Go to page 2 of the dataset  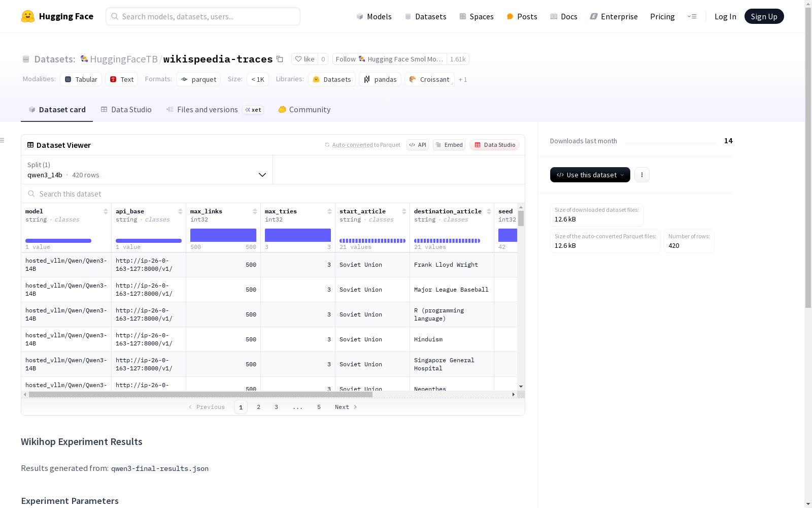[x=258, y=407]
